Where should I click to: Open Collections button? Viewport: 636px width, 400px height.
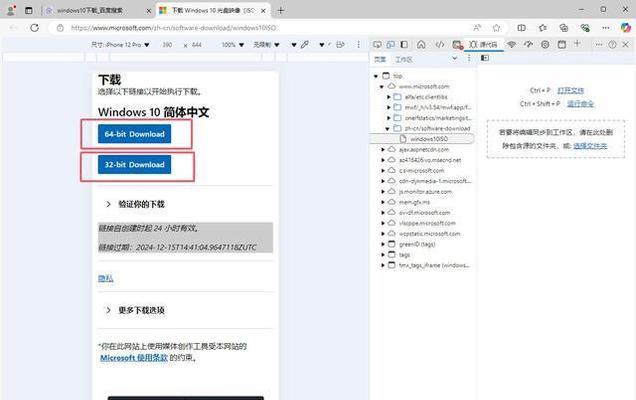coord(563,28)
